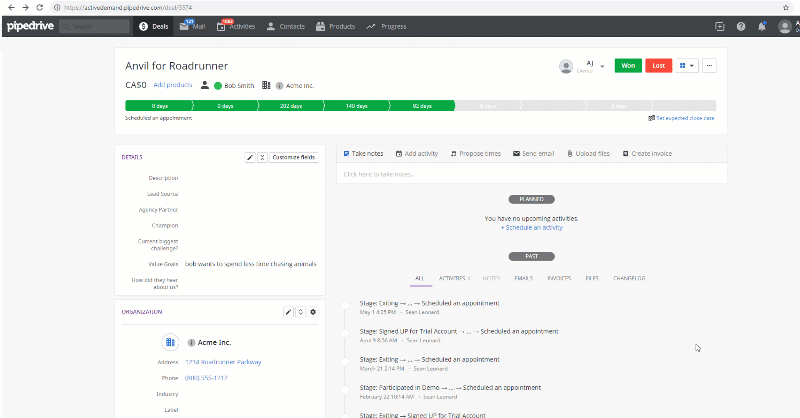Select the Create invoice tab
800x418 pixels.
pos(647,153)
